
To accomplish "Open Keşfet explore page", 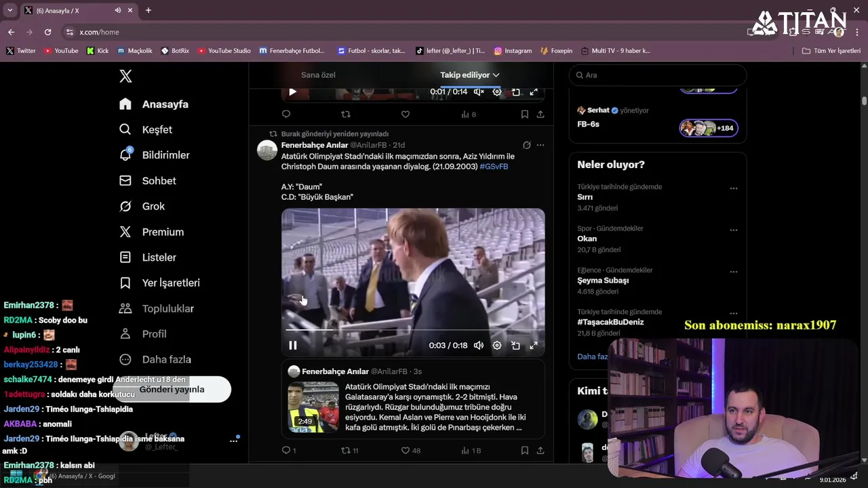I will [x=146, y=129].
